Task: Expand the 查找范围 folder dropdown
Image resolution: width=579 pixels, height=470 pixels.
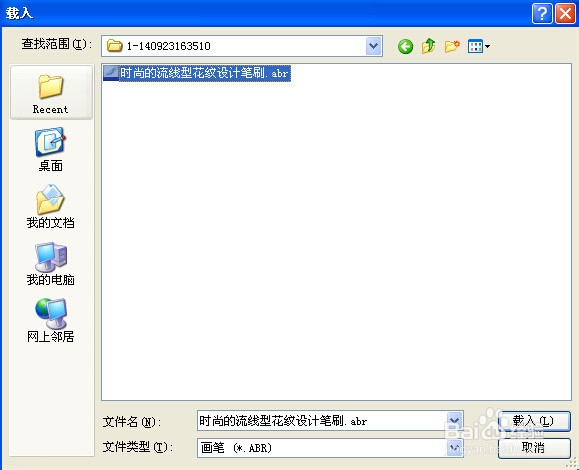Action: tap(374, 47)
